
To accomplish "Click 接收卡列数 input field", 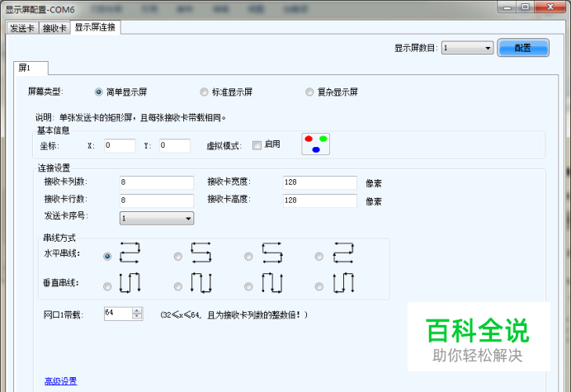I will (157, 182).
